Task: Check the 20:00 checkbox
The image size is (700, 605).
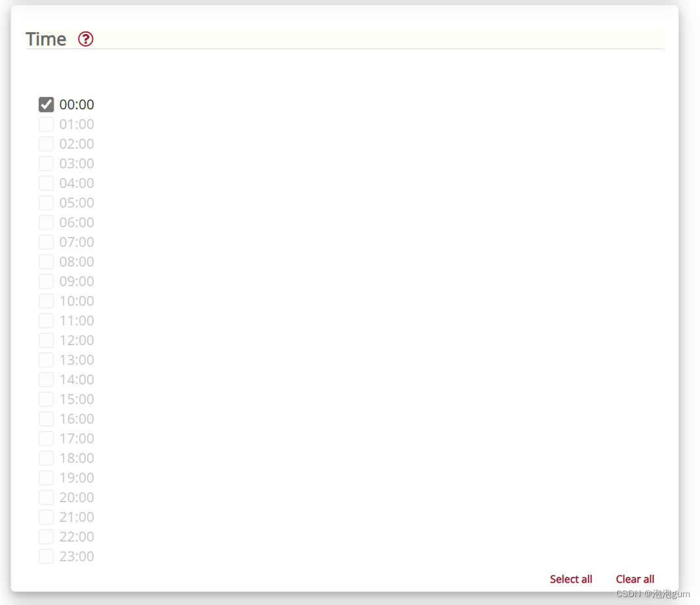Action: point(46,498)
